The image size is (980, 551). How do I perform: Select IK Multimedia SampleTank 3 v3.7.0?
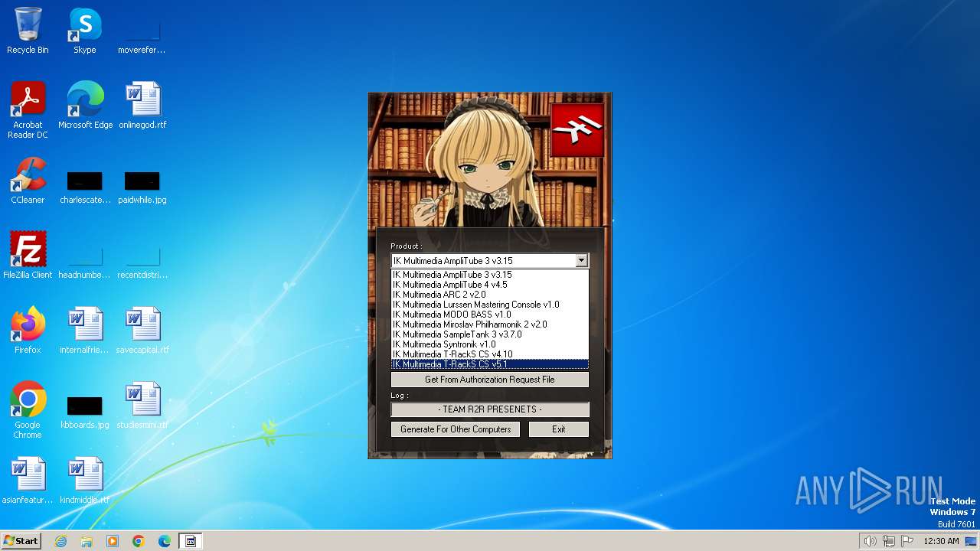(490, 334)
